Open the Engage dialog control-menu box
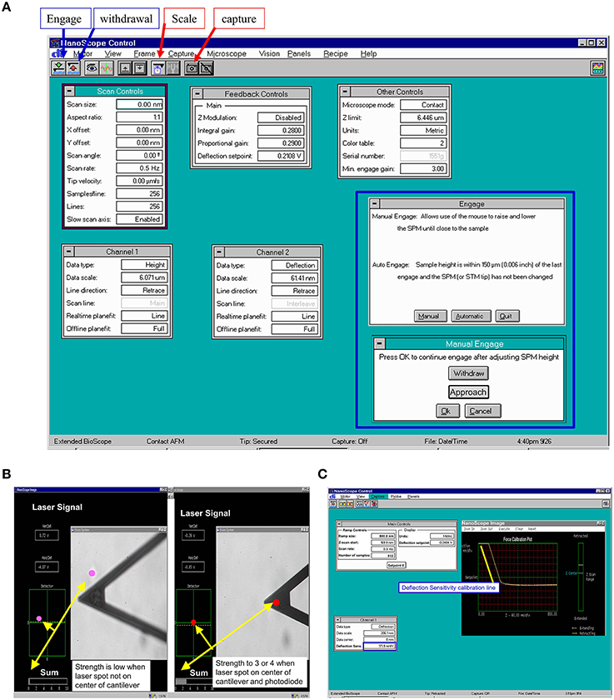The width and height of the screenshot is (614, 700). pyautogui.click(x=375, y=203)
